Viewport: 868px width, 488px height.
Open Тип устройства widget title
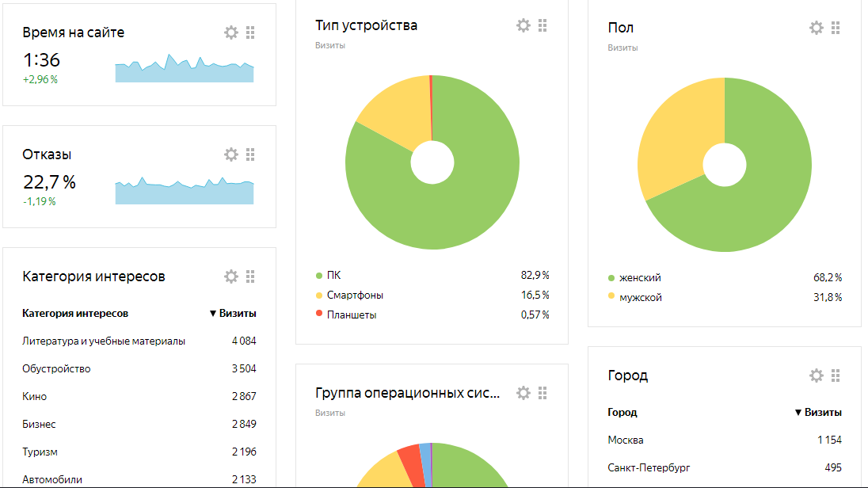click(x=366, y=25)
